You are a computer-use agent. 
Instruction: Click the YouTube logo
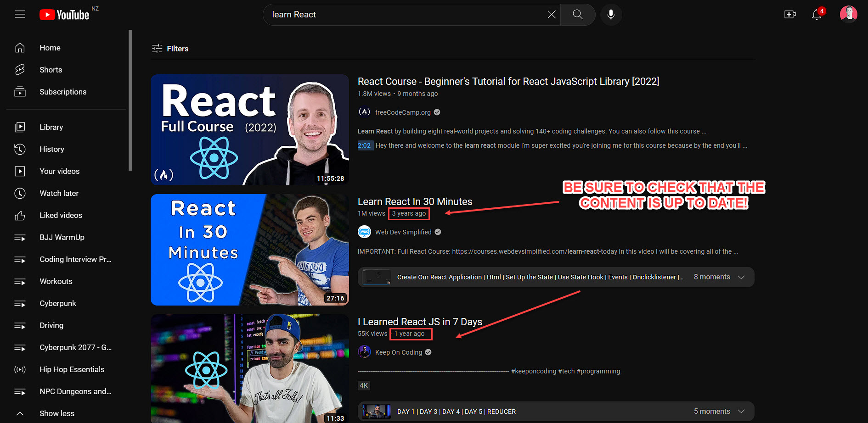[x=64, y=15]
